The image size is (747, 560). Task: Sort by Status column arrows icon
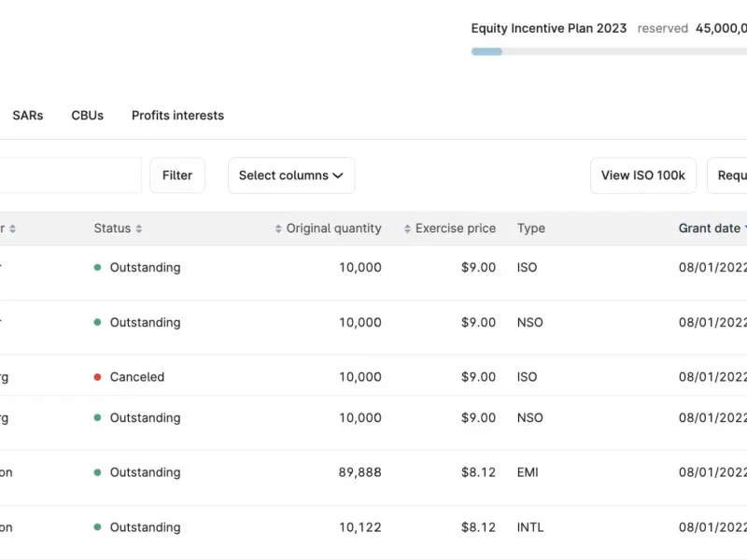(x=138, y=229)
